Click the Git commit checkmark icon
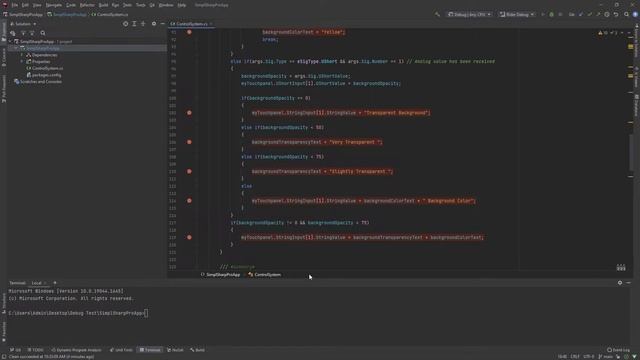This screenshot has height=360, width=640. tap(589, 14)
